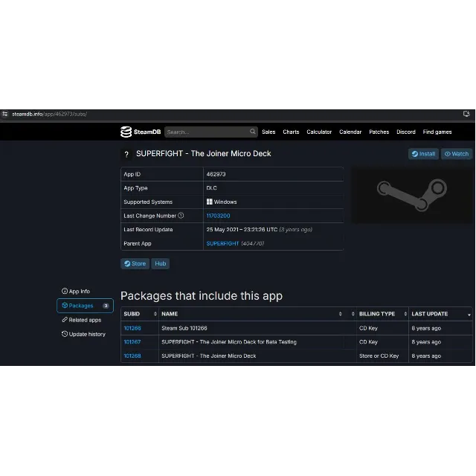This screenshot has width=476, height=476.
Task: Select the Packages sidebar tab
Action: pos(85,306)
